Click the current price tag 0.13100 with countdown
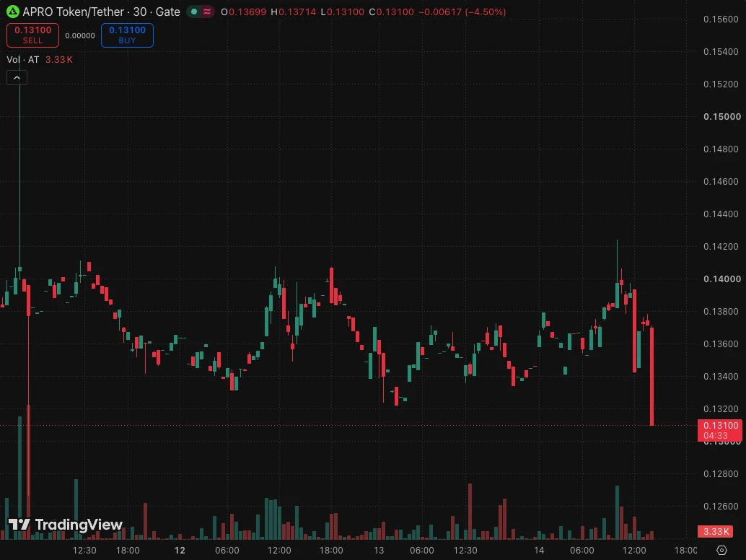The width and height of the screenshot is (746, 560). point(720,430)
